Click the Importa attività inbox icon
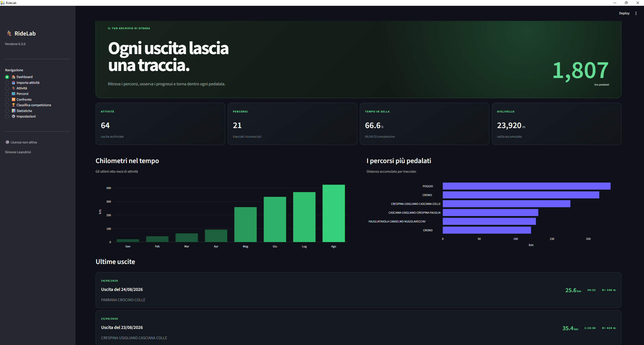Screen dimensions: 644x345 tap(14, 83)
